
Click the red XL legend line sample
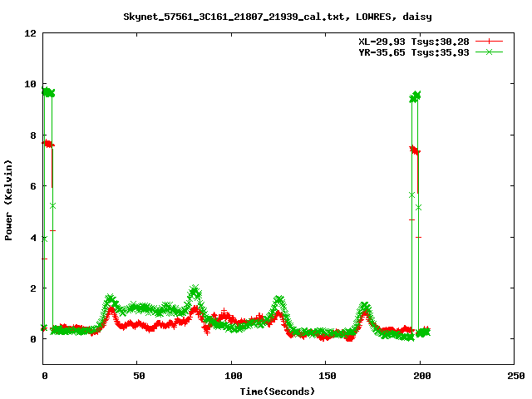(x=489, y=42)
